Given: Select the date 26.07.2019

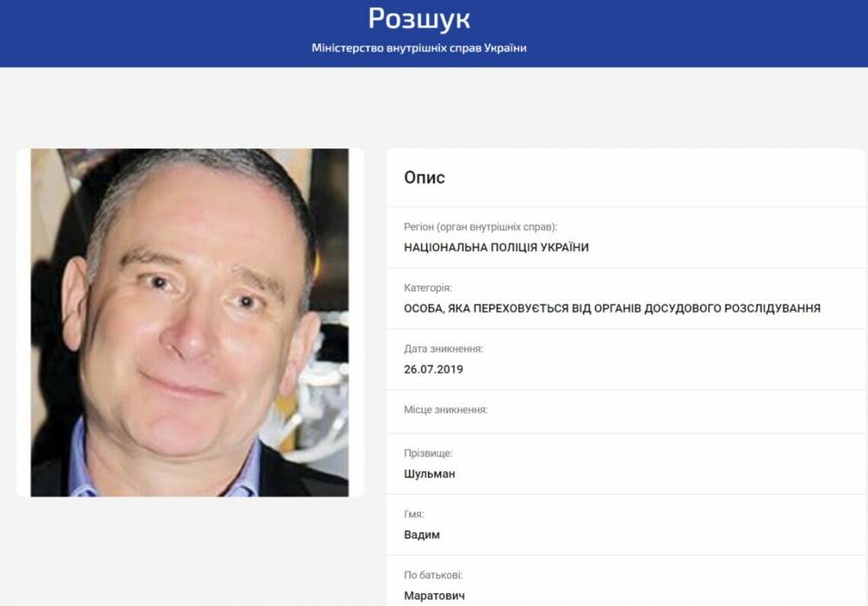Looking at the screenshot, I should point(433,370).
